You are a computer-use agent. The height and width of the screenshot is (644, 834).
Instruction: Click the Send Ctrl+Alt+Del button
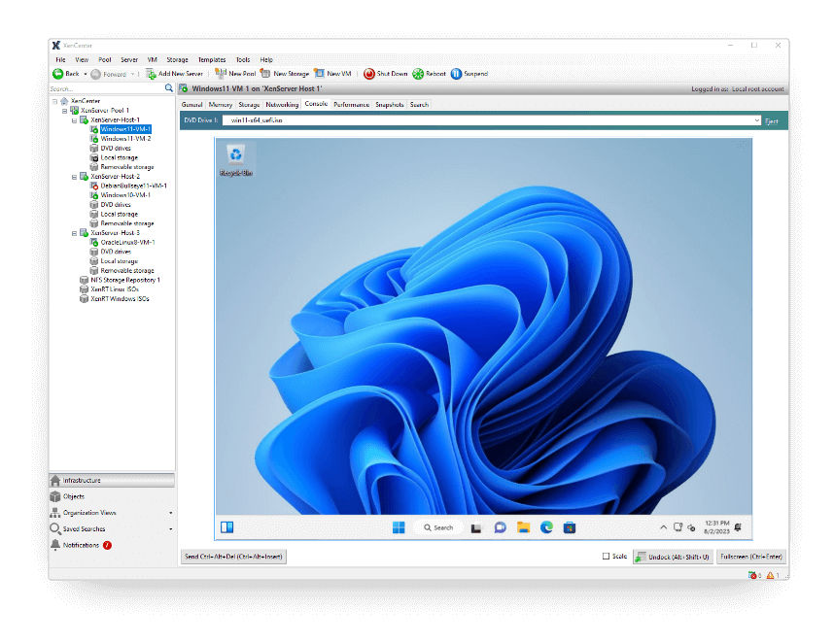click(x=233, y=557)
